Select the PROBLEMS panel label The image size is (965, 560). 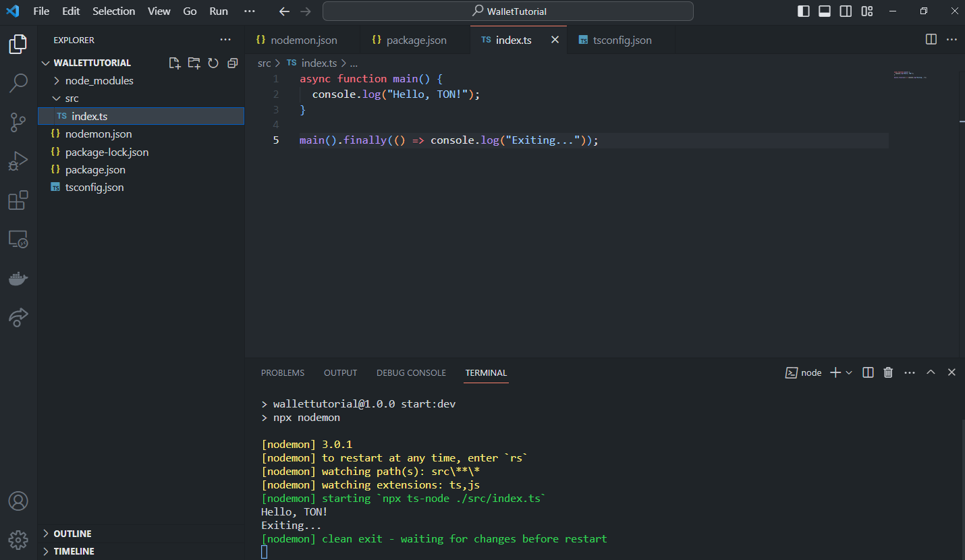[x=283, y=372]
